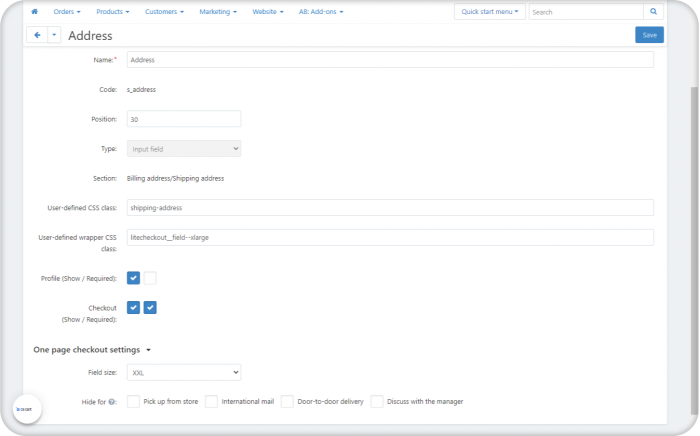The image size is (700, 436).
Task: Uncheck the Profile Show checkbox
Action: point(133,278)
